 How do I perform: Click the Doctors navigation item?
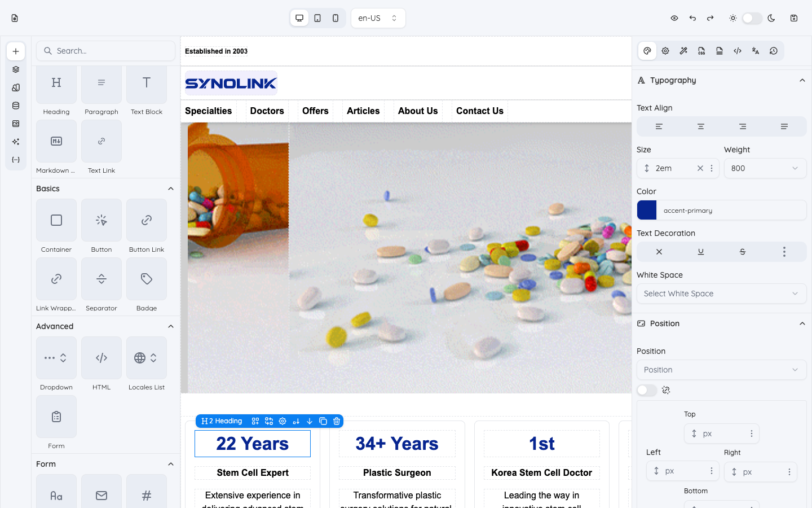coord(267,111)
